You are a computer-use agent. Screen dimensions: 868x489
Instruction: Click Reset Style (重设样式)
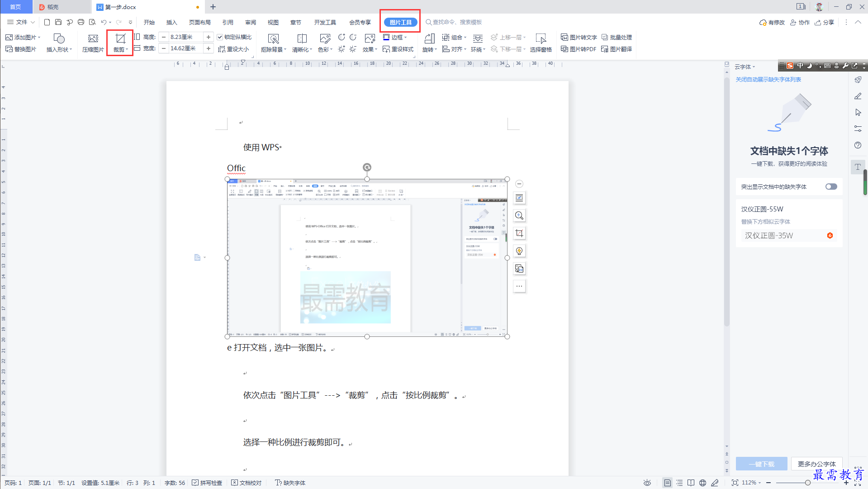[x=398, y=49]
